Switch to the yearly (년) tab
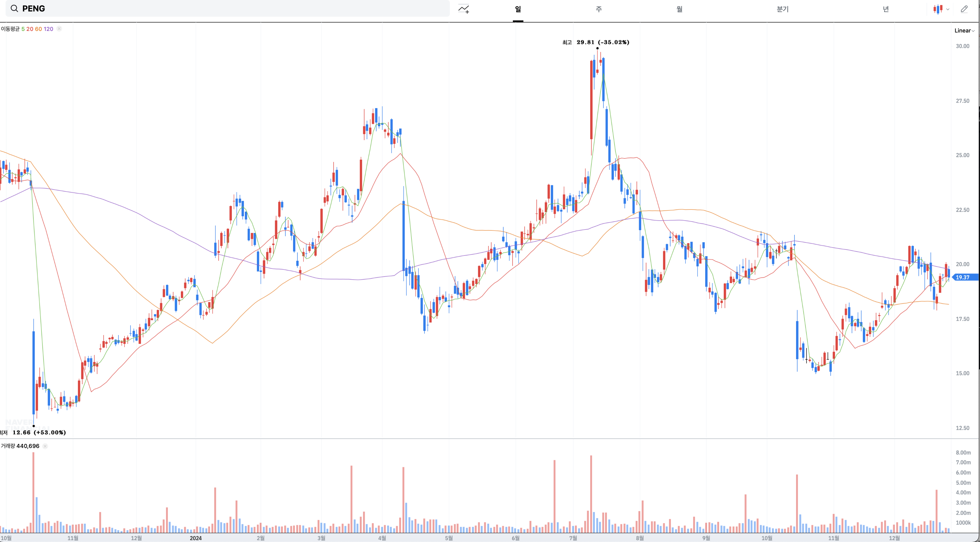980x542 pixels. [886, 9]
